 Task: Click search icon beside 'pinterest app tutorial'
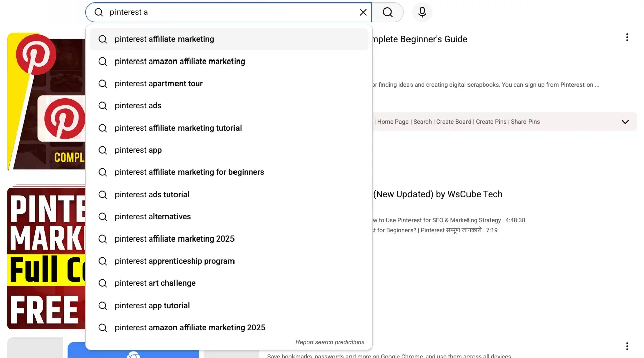click(103, 306)
